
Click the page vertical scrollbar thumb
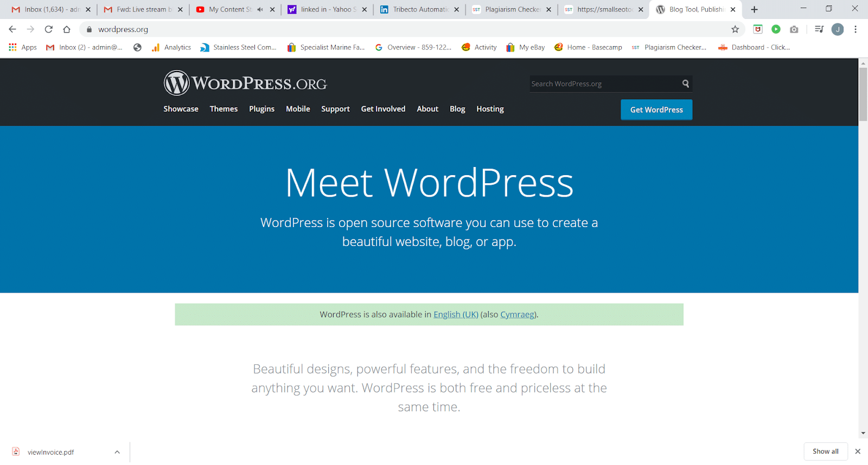(x=863, y=94)
